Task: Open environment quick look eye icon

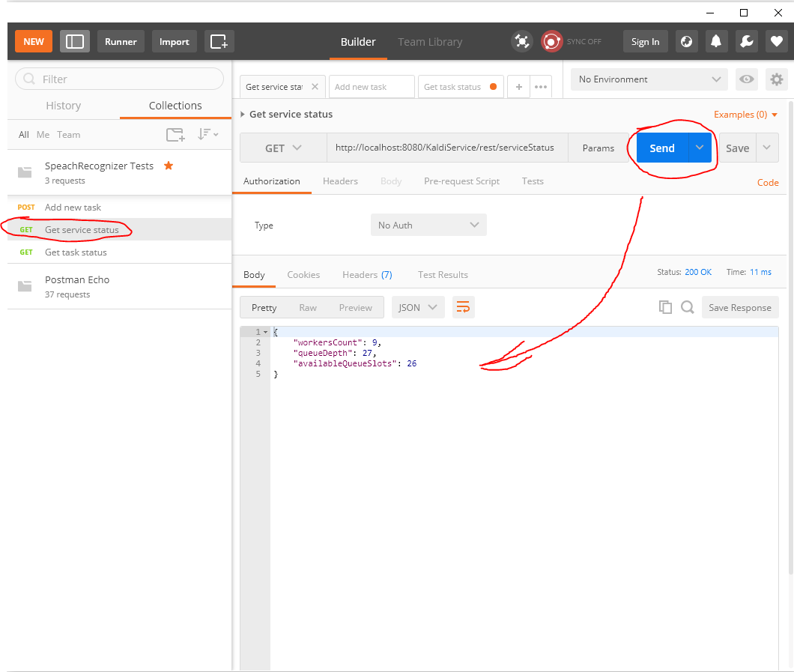Action: (x=746, y=79)
